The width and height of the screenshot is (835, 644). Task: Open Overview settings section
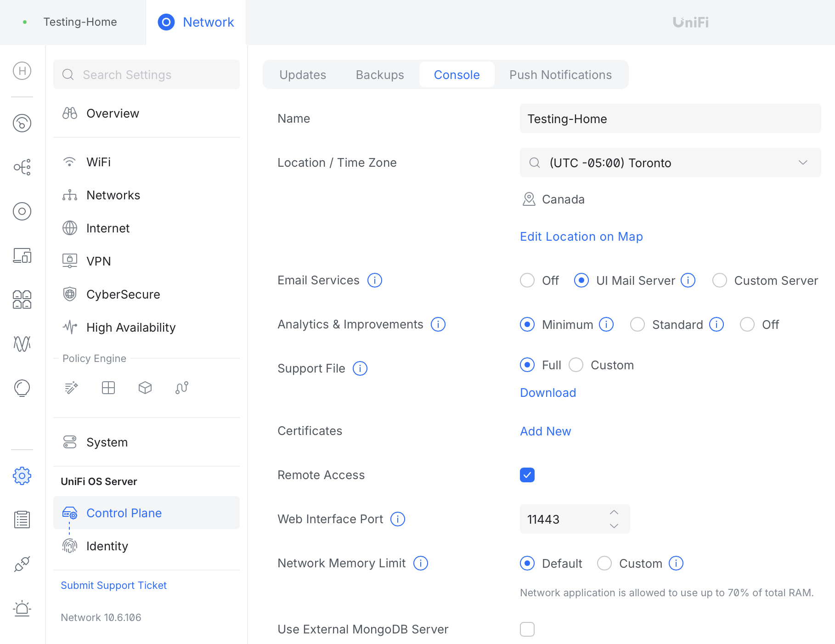pos(147,113)
